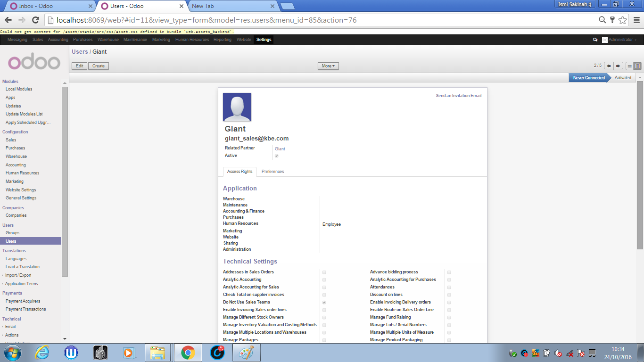Open the Messaging top menu
The height and width of the screenshot is (362, 644).
[17, 40]
